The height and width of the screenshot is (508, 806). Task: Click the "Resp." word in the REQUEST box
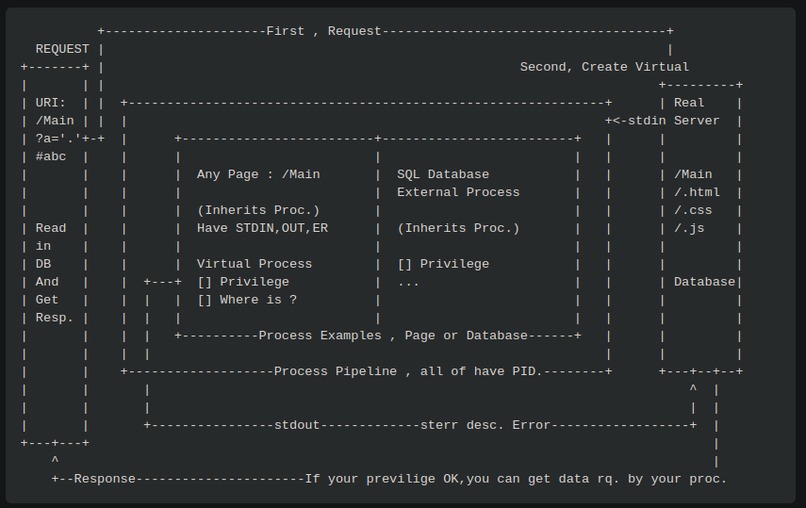click(54, 318)
